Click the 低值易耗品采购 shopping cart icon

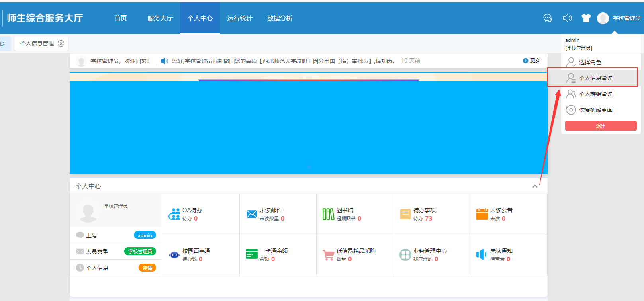click(x=328, y=255)
